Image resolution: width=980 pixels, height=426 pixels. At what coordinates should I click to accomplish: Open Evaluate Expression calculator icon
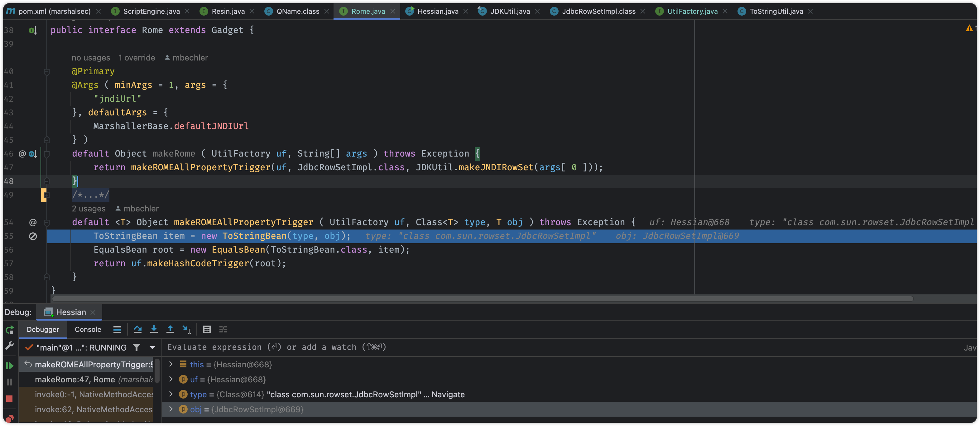(x=207, y=330)
